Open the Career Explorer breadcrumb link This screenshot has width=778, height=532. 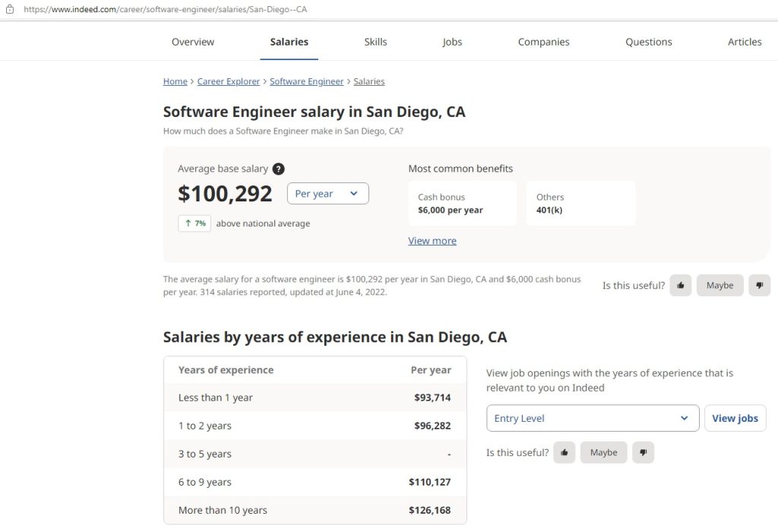point(229,82)
